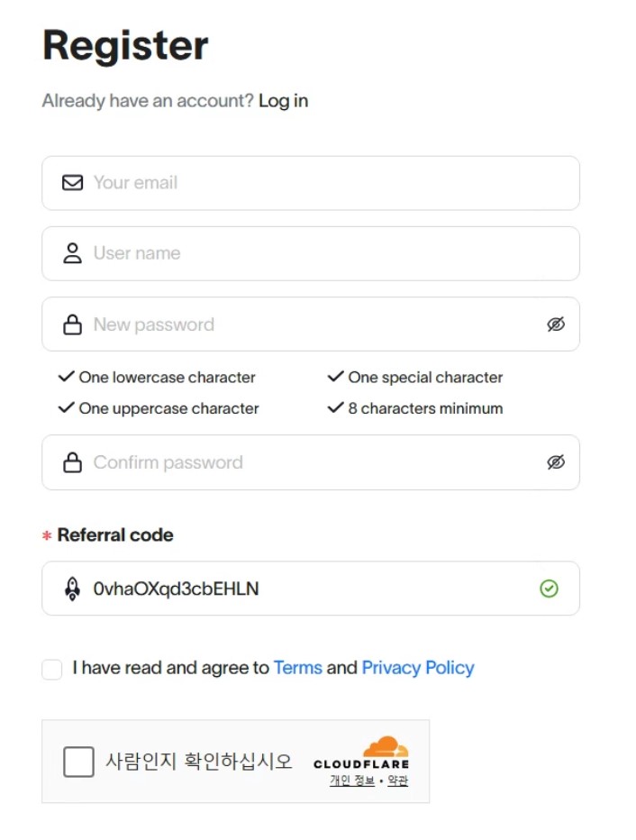
Task: Open the Terms link
Action: click(x=297, y=668)
